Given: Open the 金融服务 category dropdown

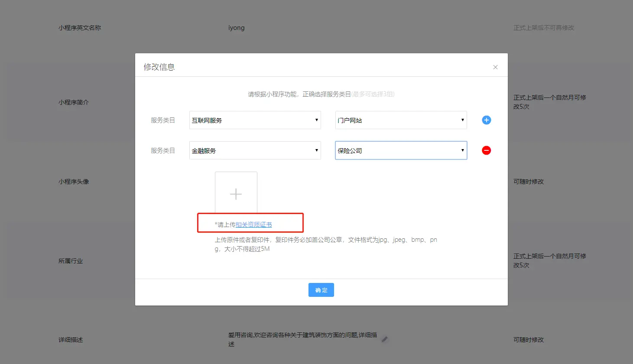Looking at the screenshot, I should point(255,150).
